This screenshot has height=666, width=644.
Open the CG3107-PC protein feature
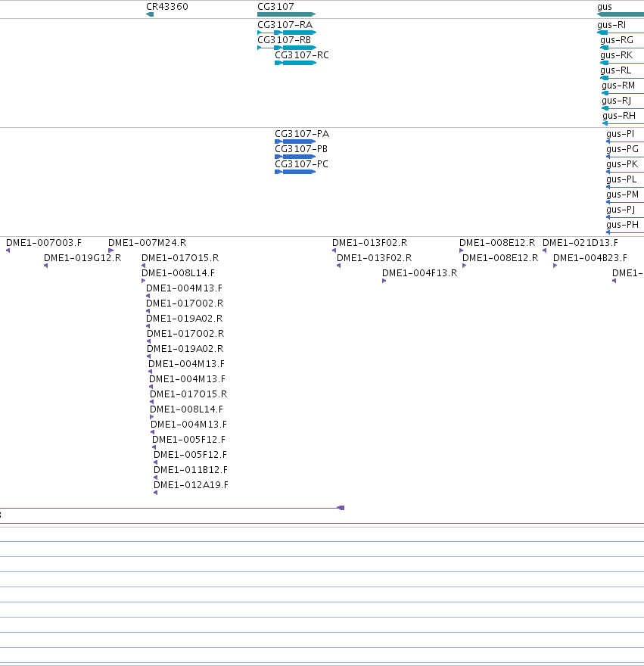295,172
